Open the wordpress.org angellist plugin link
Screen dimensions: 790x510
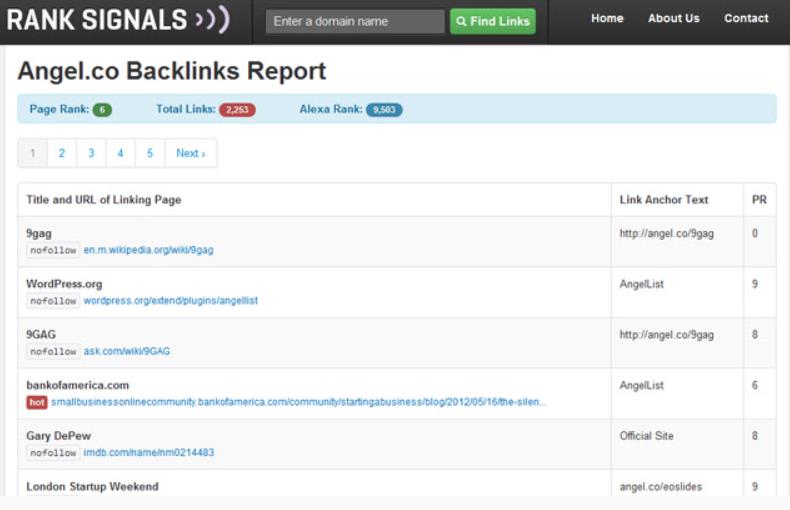click(171, 301)
